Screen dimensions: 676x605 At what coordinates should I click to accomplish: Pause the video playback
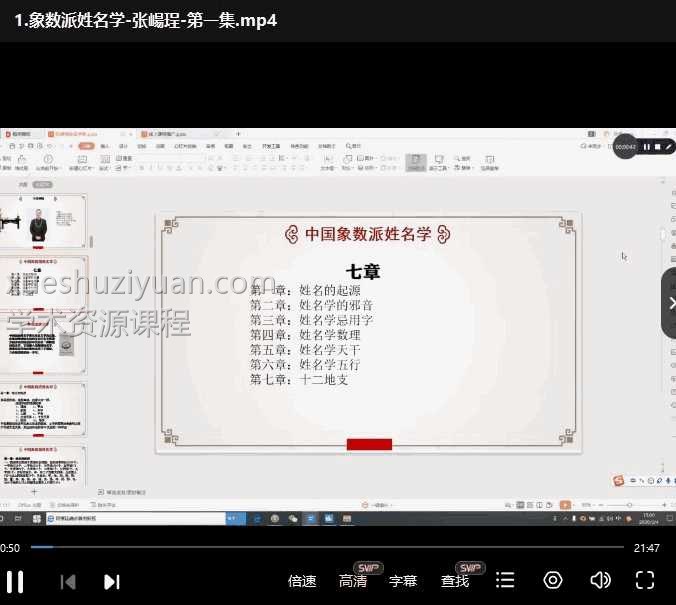click(x=15, y=581)
